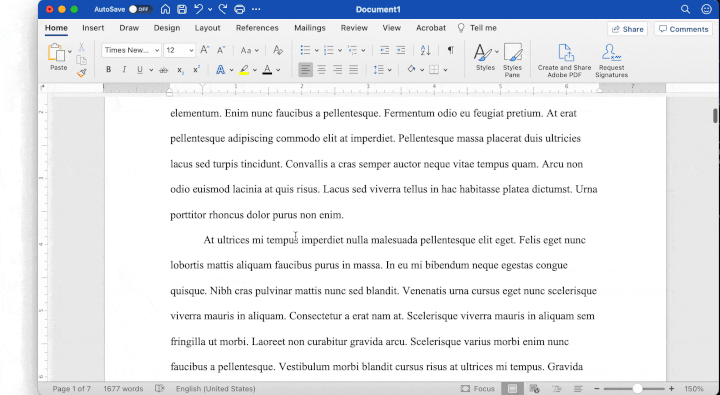Click the 1677 words count
720x395 pixels.
coord(123,389)
